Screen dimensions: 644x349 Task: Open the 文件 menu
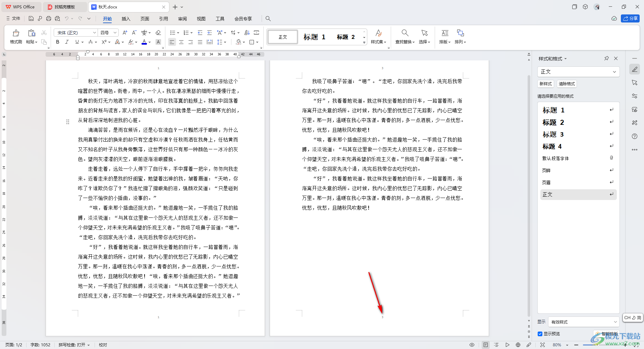pyautogui.click(x=13, y=18)
